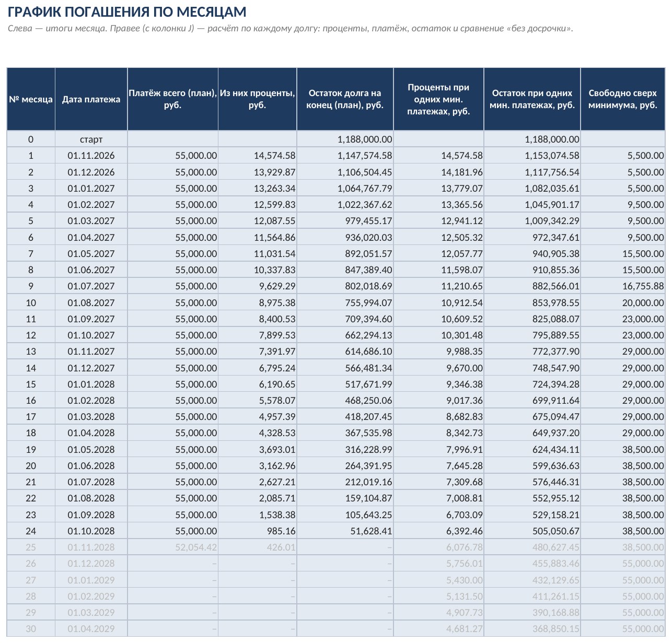The height and width of the screenshot is (643, 672).
Task: Select the cell with "13,365.56"
Action: tap(438, 205)
